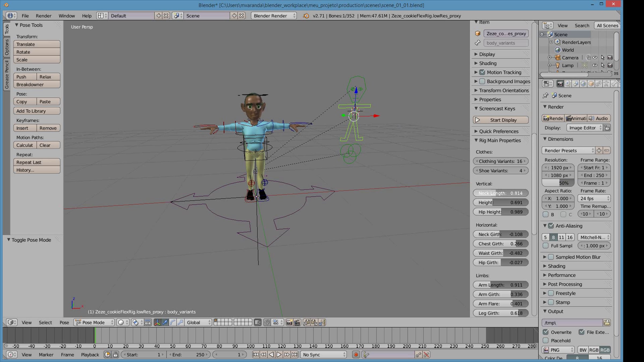
Task: Open the Render menu
Action: pos(43,16)
